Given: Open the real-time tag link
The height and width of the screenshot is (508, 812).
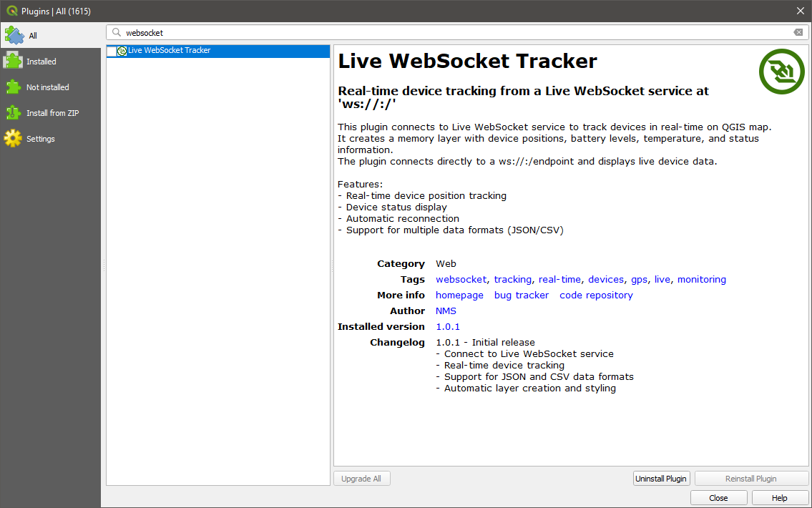Looking at the screenshot, I should click(x=559, y=280).
